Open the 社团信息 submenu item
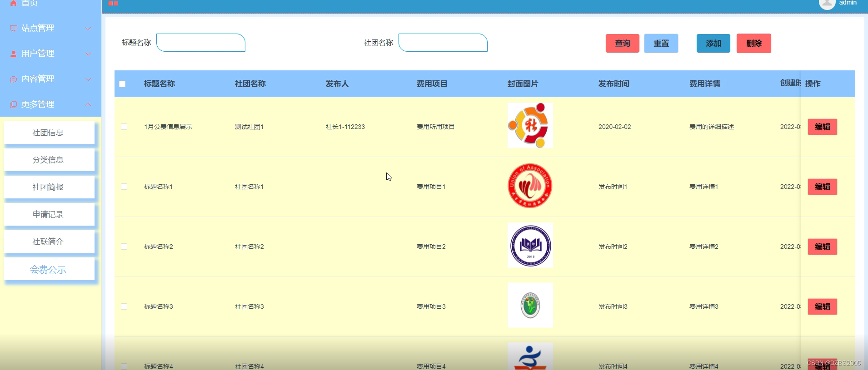Viewport: 868px width, 370px height. pyautogui.click(x=49, y=133)
